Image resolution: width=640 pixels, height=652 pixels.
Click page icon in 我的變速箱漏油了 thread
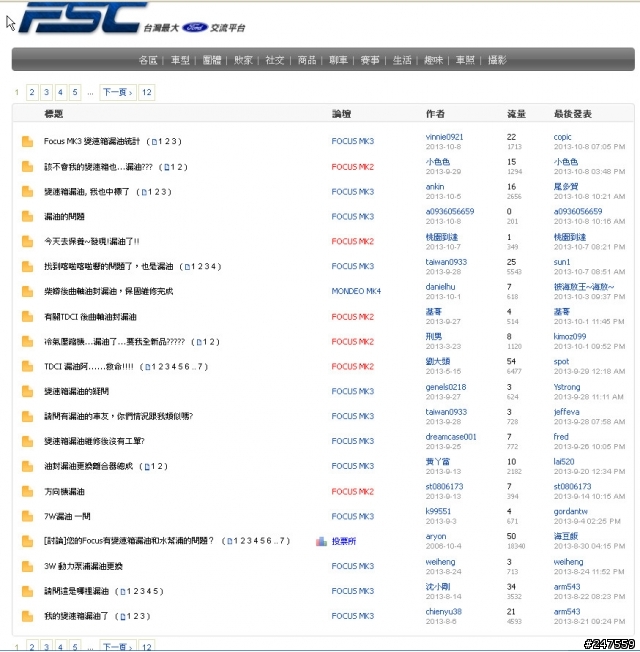[x=123, y=617]
